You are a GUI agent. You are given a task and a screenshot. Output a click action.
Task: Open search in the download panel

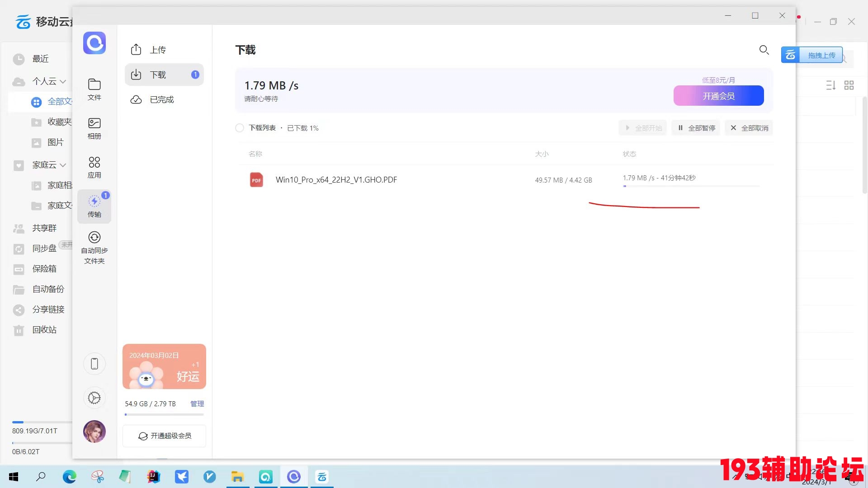tap(764, 50)
